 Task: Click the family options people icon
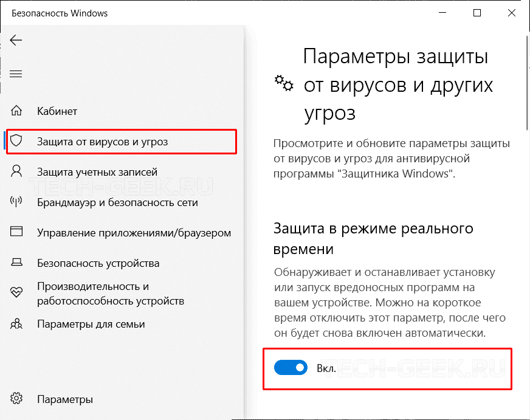pos(17,324)
